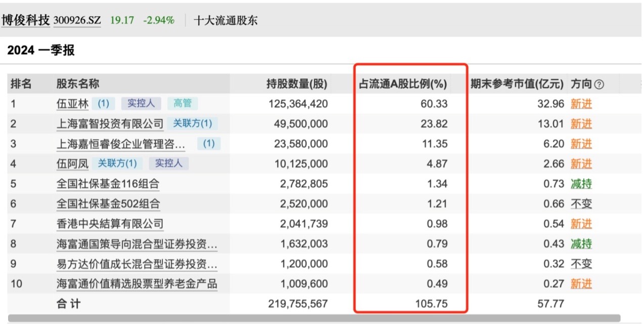This screenshot has width=644, height=326.
Task: Sort by 持股数量(股) column header
Action: (297, 84)
